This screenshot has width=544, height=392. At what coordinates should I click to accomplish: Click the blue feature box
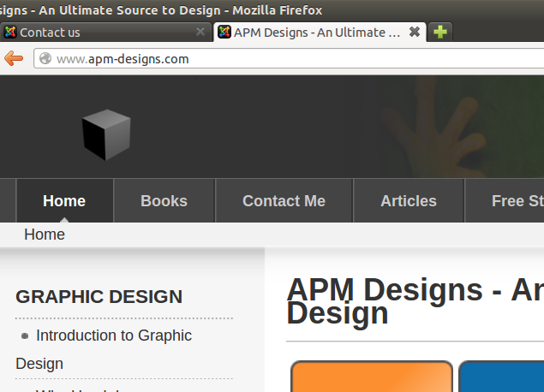[x=501, y=377]
